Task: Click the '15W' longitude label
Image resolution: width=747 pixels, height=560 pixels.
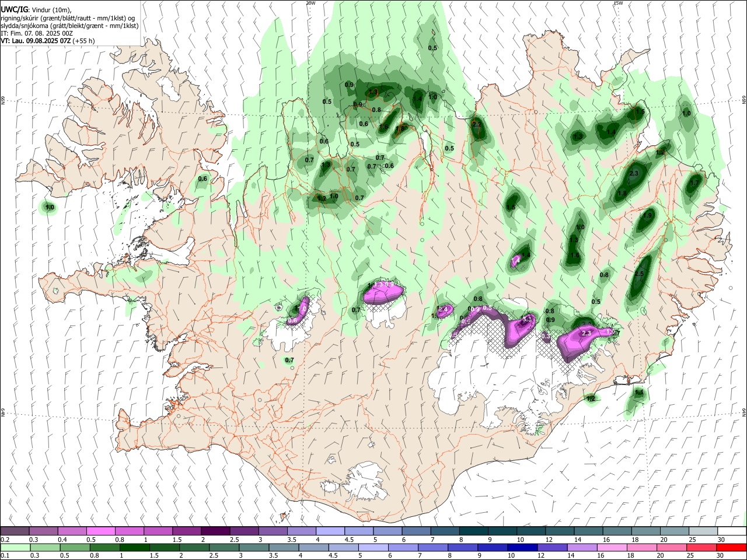Action: tap(618, 3)
